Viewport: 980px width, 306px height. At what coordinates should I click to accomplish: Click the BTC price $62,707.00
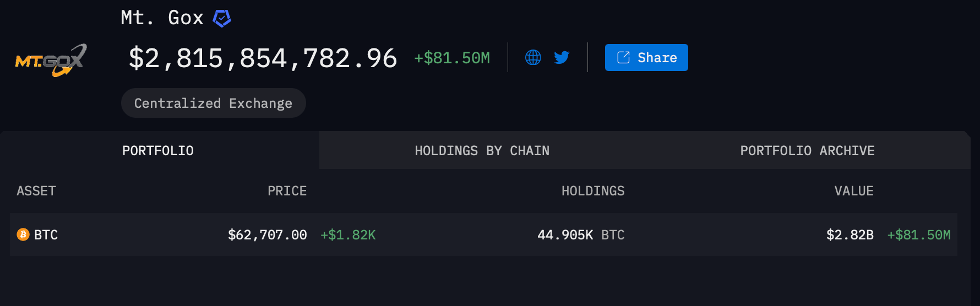coord(268,235)
